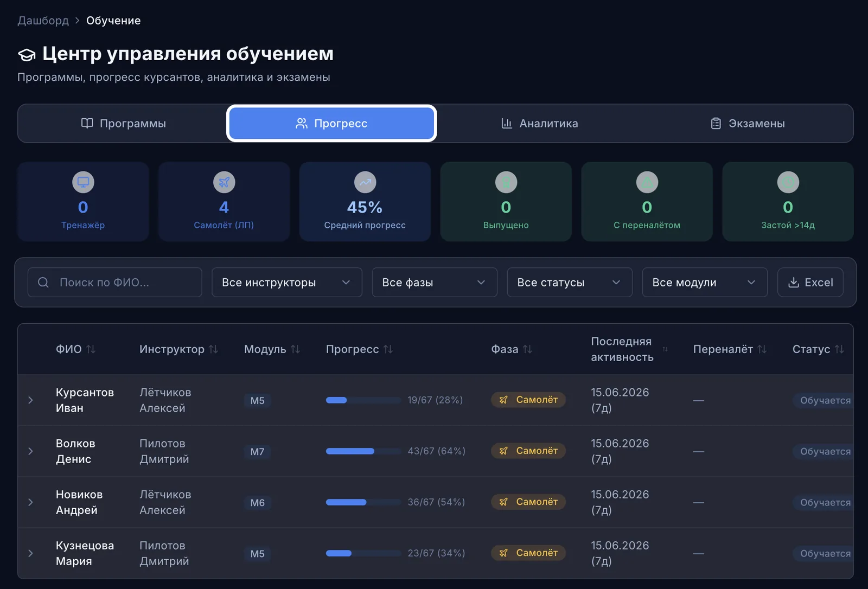Select the Прогресс tab
The height and width of the screenshot is (589, 868).
point(331,123)
